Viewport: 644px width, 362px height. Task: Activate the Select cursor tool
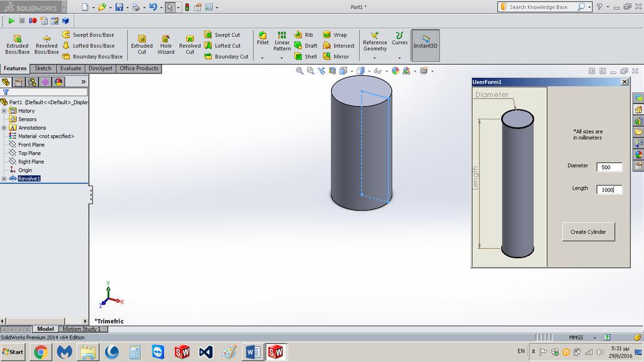point(170,7)
